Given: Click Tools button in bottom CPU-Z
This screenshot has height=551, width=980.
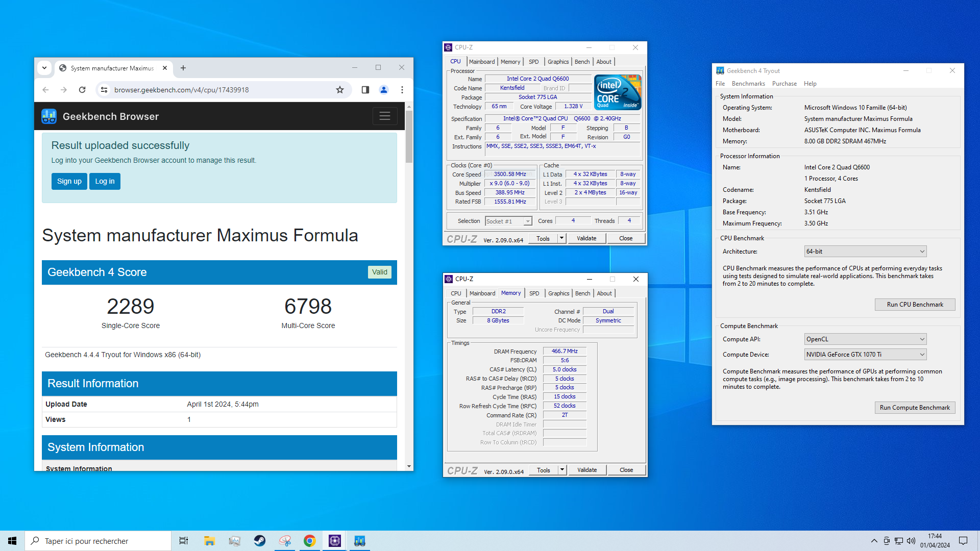Looking at the screenshot, I should pyautogui.click(x=544, y=470).
